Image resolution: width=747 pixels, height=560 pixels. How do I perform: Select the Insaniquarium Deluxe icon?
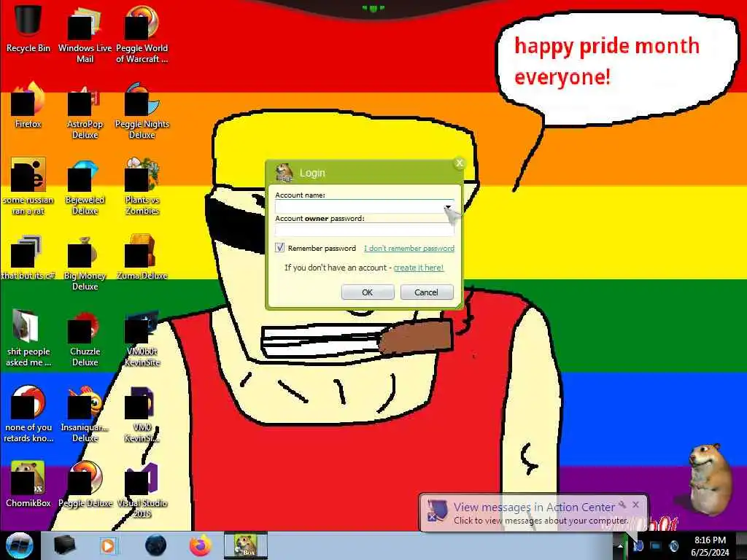point(85,413)
